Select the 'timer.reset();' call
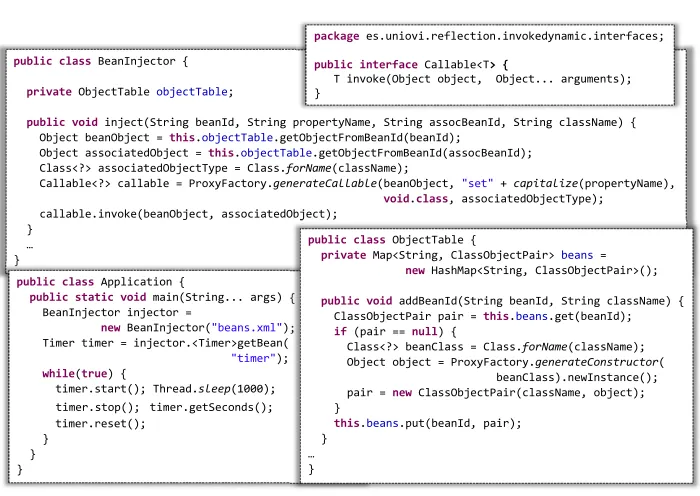700x496 pixels. pos(100,424)
